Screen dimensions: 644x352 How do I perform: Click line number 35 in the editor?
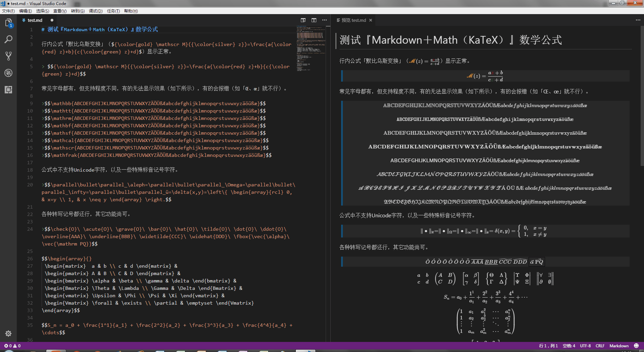tap(30, 325)
